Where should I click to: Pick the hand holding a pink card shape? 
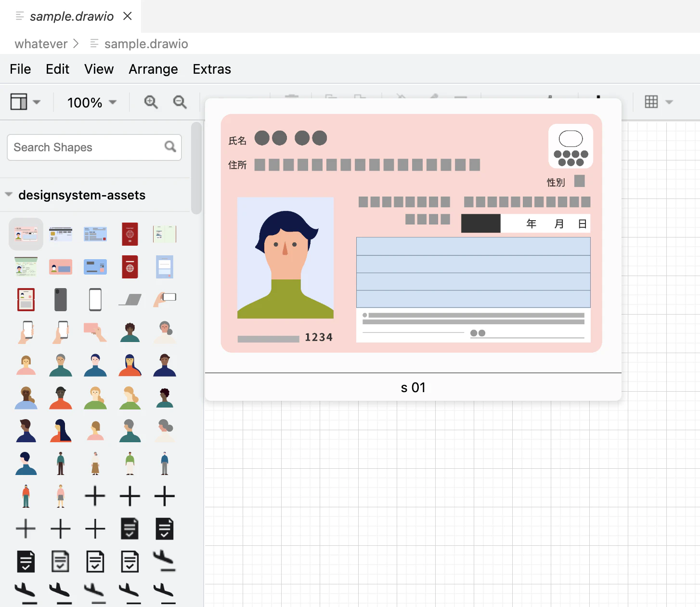point(95,332)
